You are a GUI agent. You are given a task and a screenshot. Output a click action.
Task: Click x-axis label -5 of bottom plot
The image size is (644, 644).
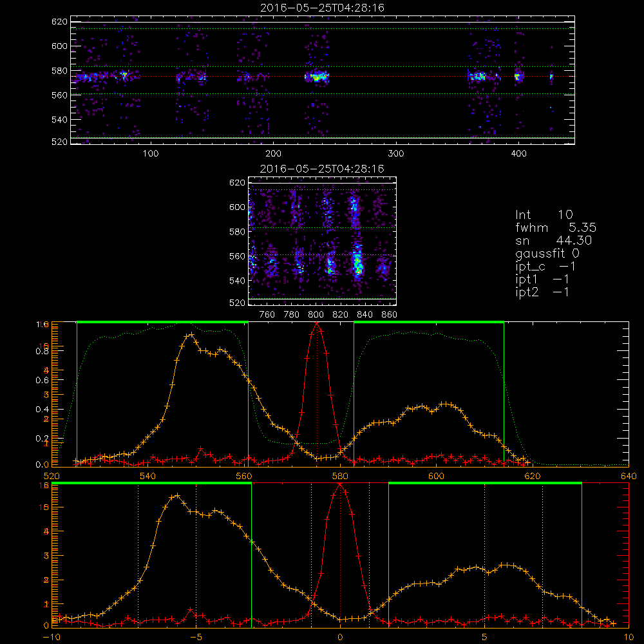[x=196, y=637]
